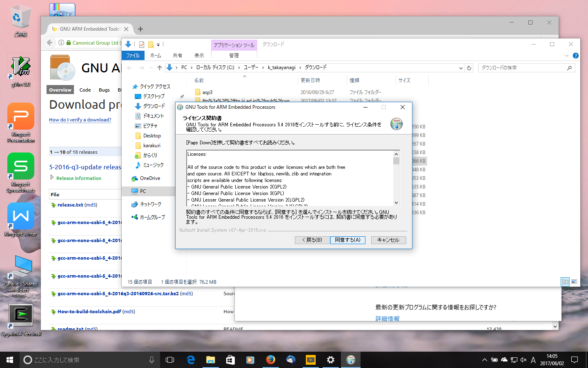Expand Release information triangle

52,177
